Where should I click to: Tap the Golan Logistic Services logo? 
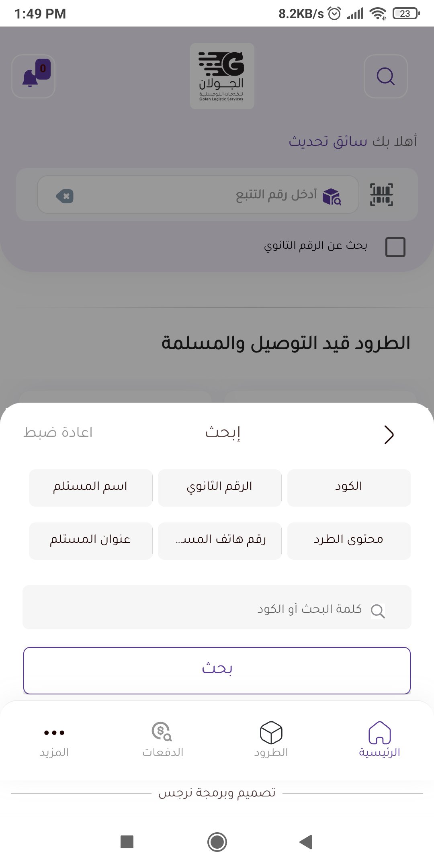222,76
